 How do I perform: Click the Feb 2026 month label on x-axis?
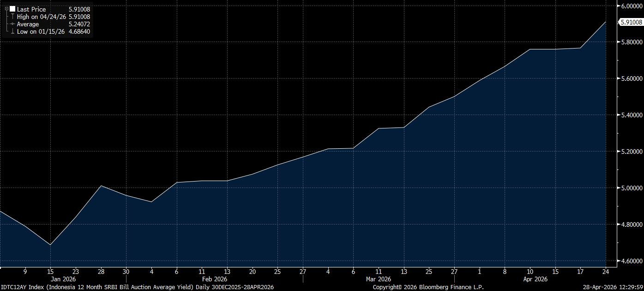pyautogui.click(x=214, y=279)
